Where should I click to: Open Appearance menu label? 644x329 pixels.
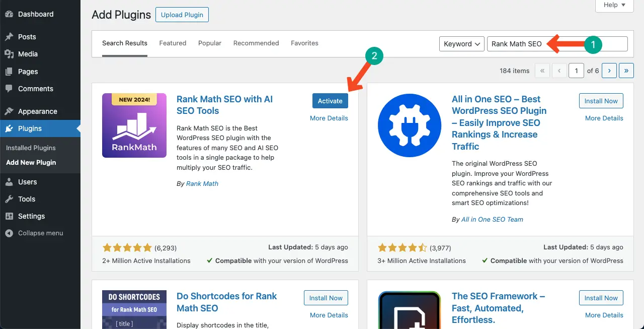point(38,111)
